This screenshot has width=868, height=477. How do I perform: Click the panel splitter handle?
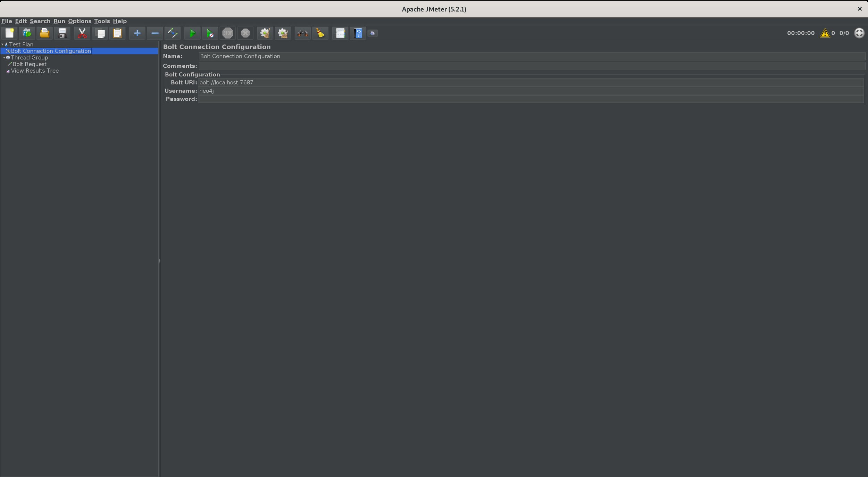pyautogui.click(x=159, y=261)
